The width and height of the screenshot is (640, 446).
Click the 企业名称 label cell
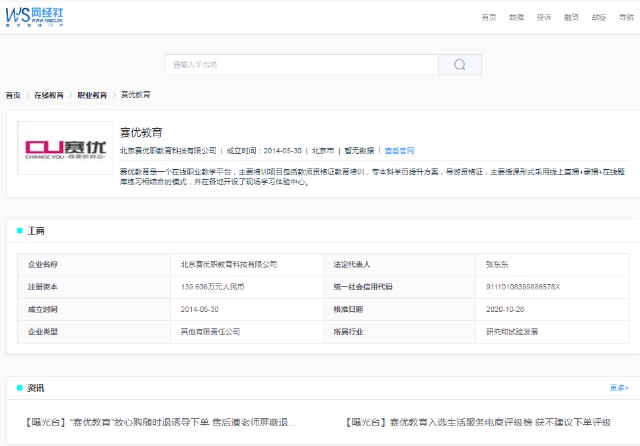click(94, 264)
